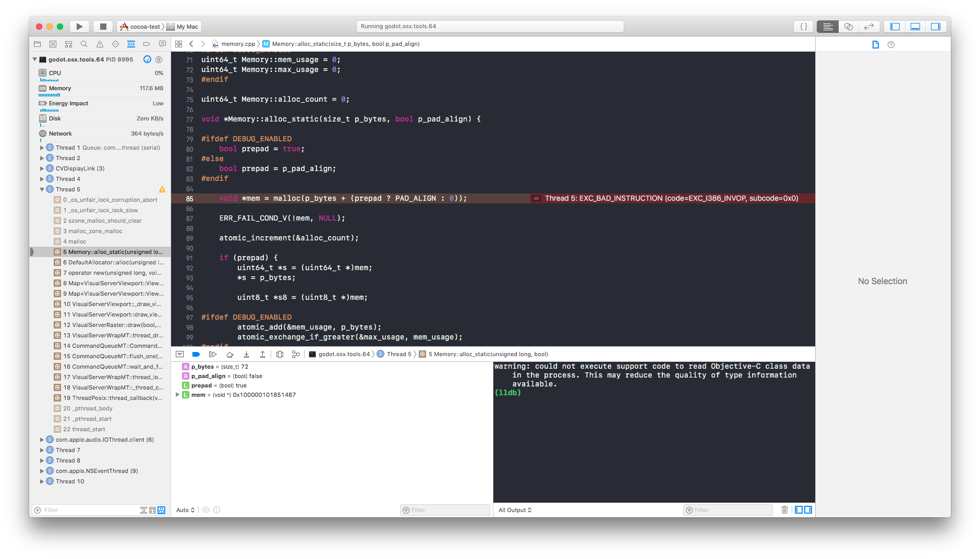This screenshot has width=980, height=559.
Task: Click the Continue program execution button
Action: 212,354
